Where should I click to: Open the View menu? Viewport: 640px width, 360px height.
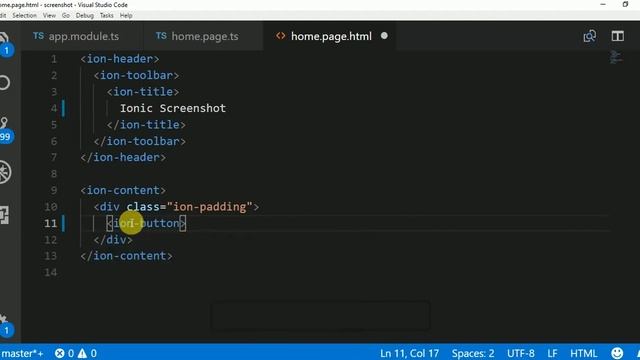coord(49,16)
